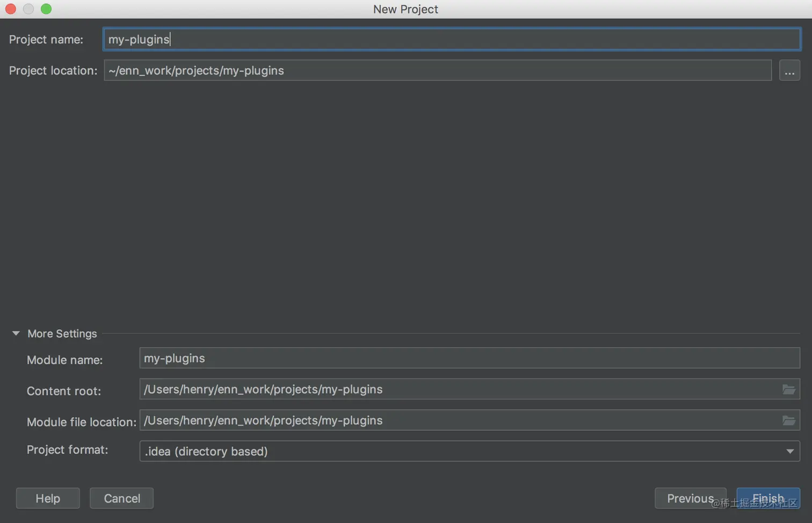Click the Content root path field
This screenshot has height=523, width=812.
click(469, 389)
